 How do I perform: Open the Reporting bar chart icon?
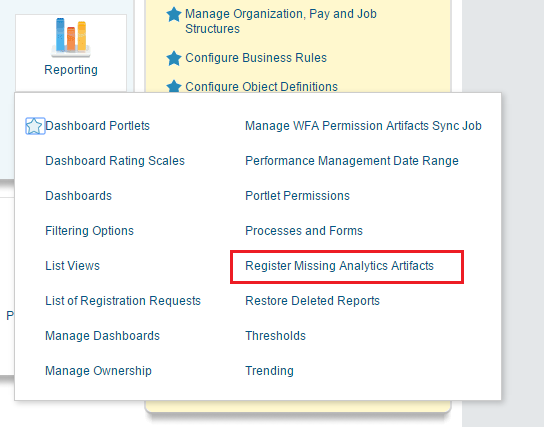[71, 37]
